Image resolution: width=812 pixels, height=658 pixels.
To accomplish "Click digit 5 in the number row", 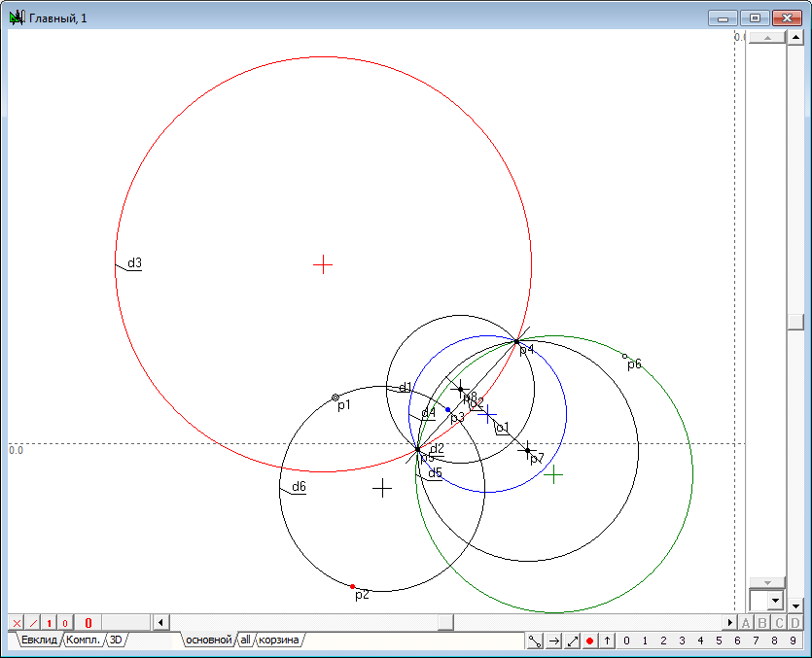I will (x=719, y=641).
